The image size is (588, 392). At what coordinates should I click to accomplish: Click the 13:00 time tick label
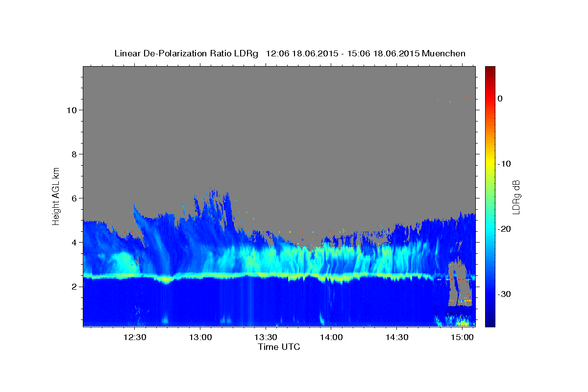pyautogui.click(x=200, y=337)
